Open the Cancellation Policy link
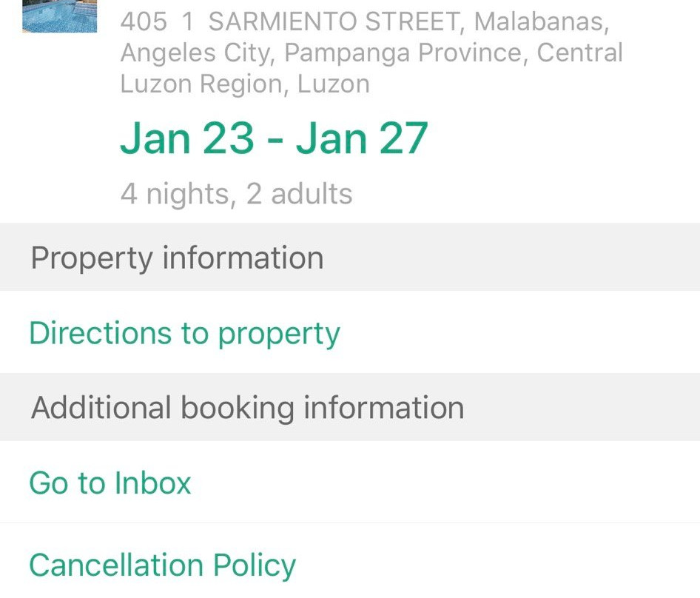 [x=162, y=565]
